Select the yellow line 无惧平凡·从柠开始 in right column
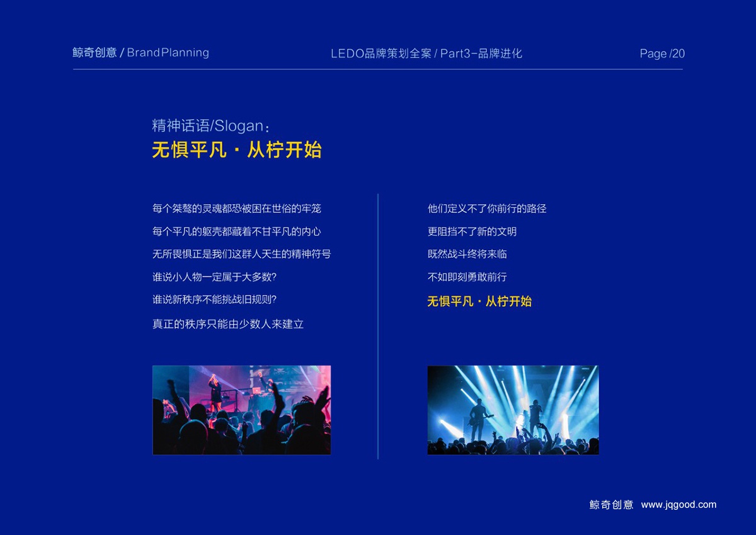This screenshot has height=535, width=756. (x=480, y=301)
